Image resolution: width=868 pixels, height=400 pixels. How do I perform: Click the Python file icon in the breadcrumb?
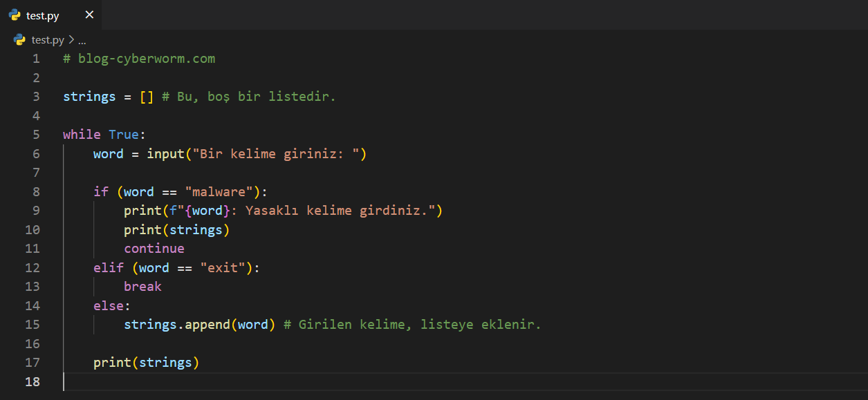(x=19, y=40)
